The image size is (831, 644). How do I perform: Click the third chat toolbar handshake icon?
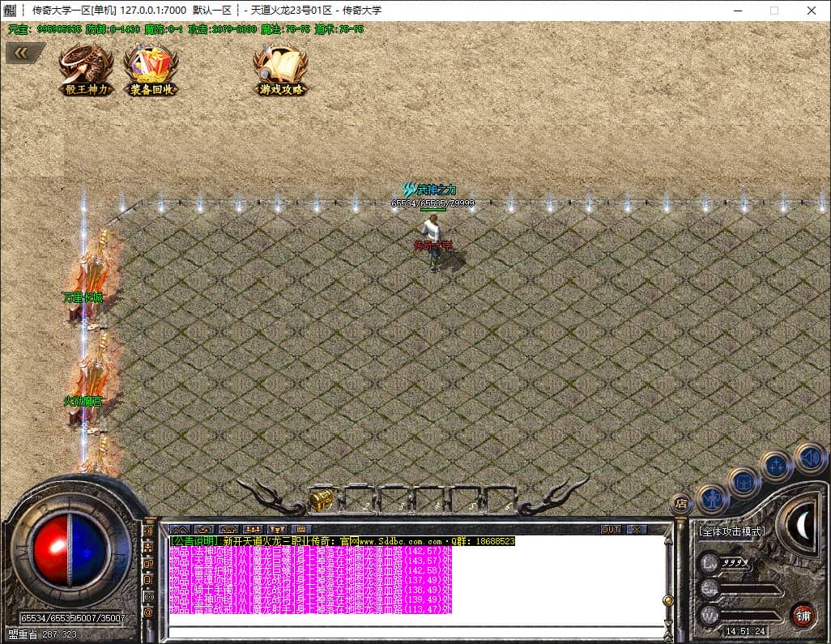(228, 529)
